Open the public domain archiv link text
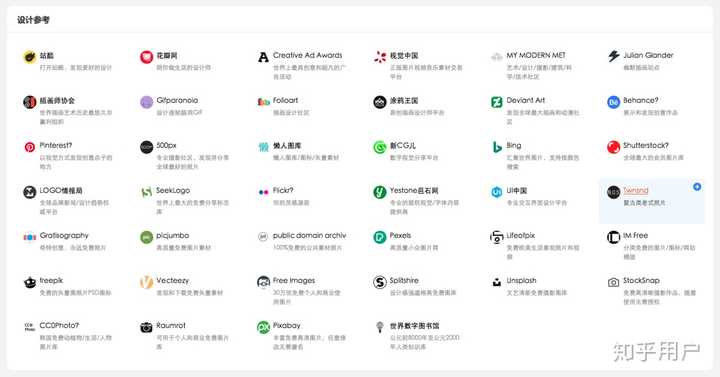The height and width of the screenshot is (377, 720). tap(309, 235)
